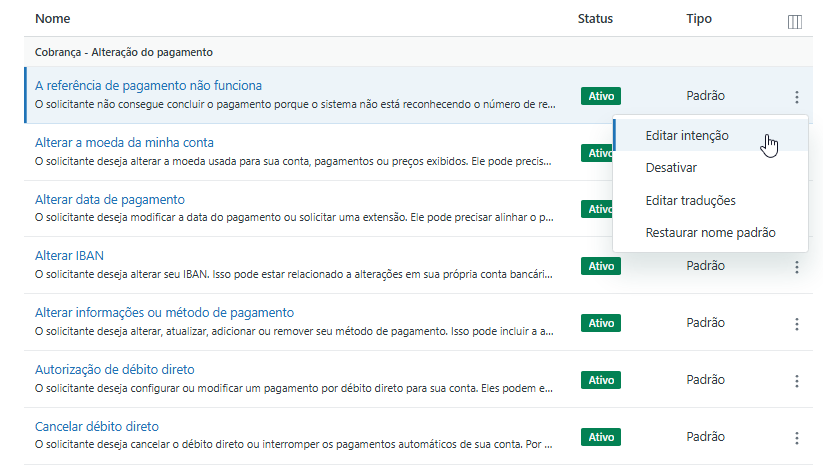The image size is (823, 471).
Task: Click 'Alterar informações ou método de pagamento' link
Action: pos(164,313)
